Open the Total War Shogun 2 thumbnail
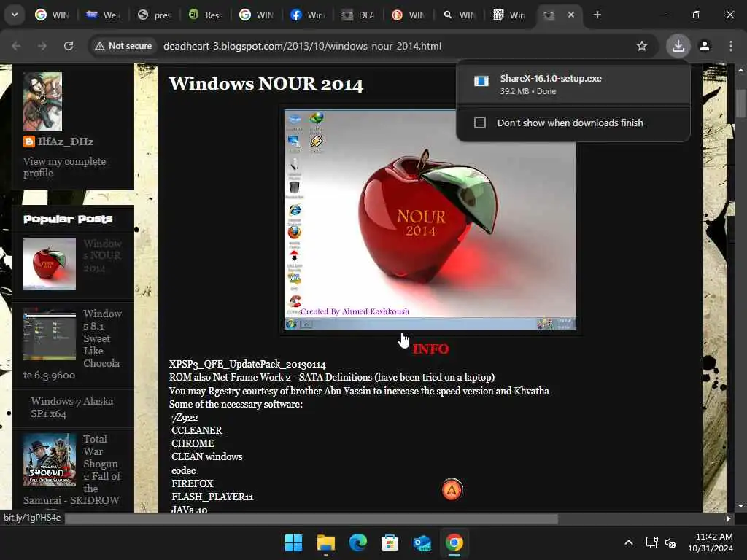 pos(50,459)
